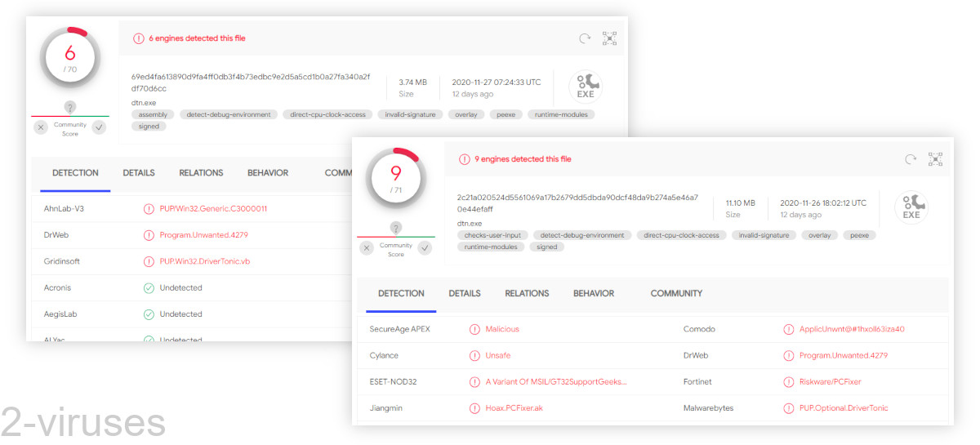Open COMMUNITY tab in 9-engine report

pyautogui.click(x=676, y=294)
